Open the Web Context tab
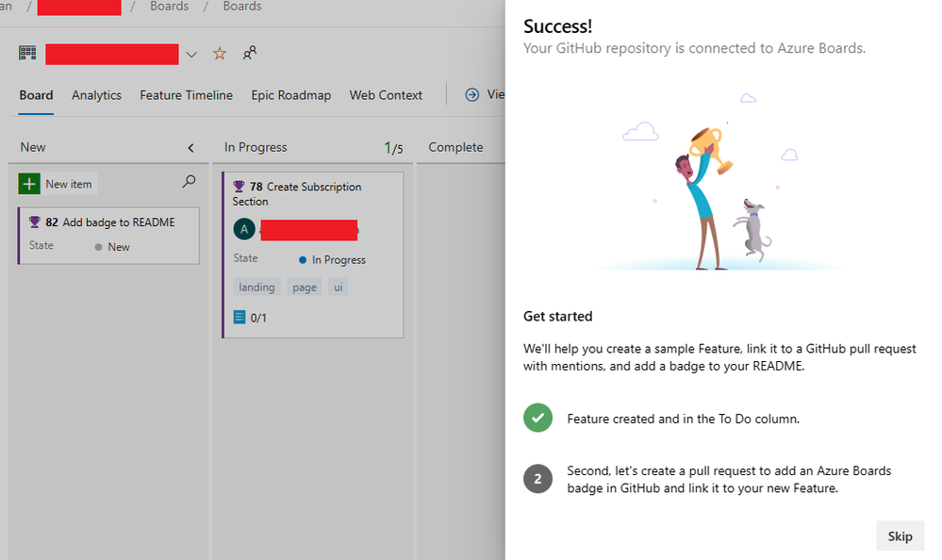Image resolution: width=942 pixels, height=560 pixels. (x=386, y=95)
